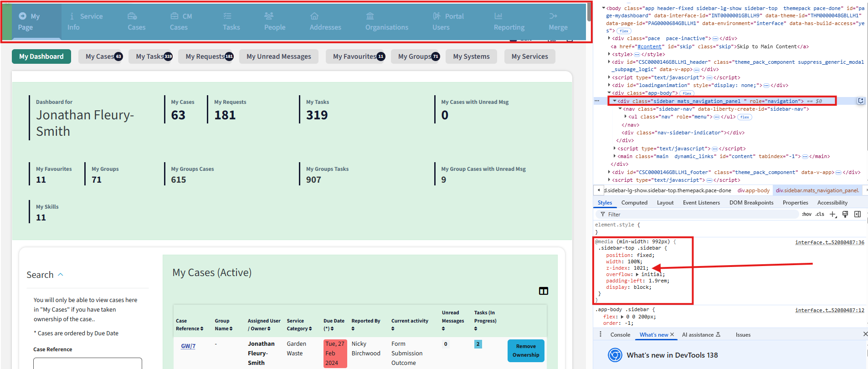Collapse the Search panel chevron

(61, 275)
